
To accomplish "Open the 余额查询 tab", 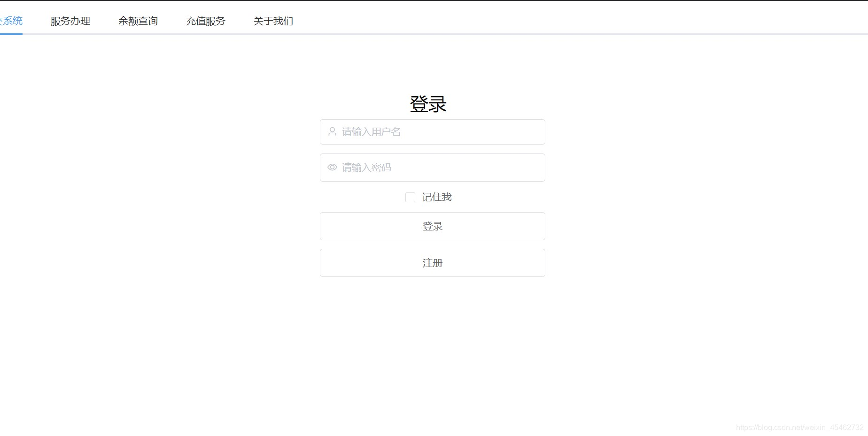I will 138,21.
